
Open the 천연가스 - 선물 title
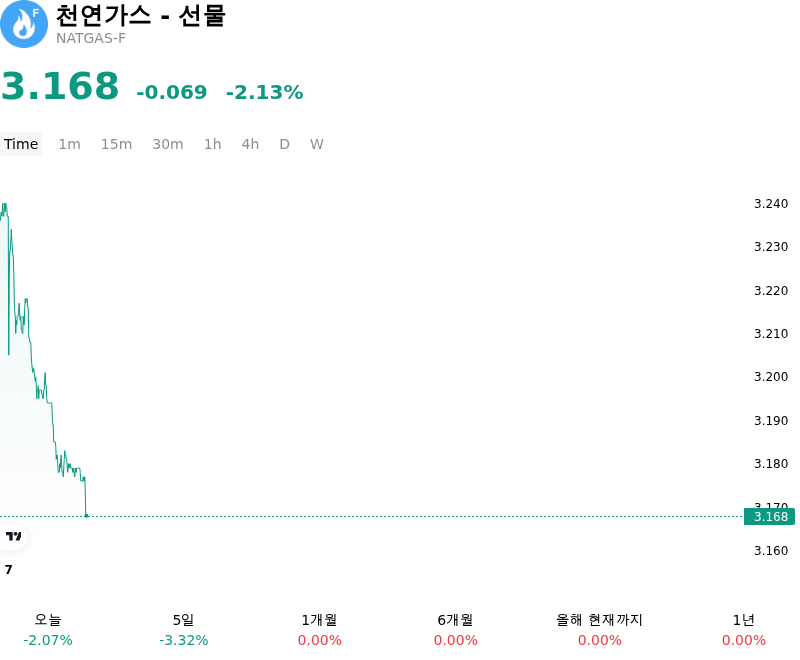[141, 15]
